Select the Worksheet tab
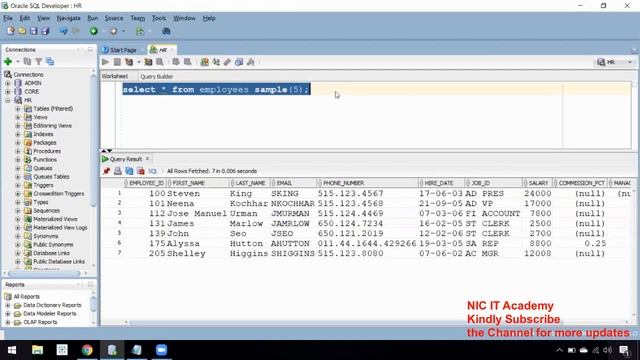 pos(115,76)
